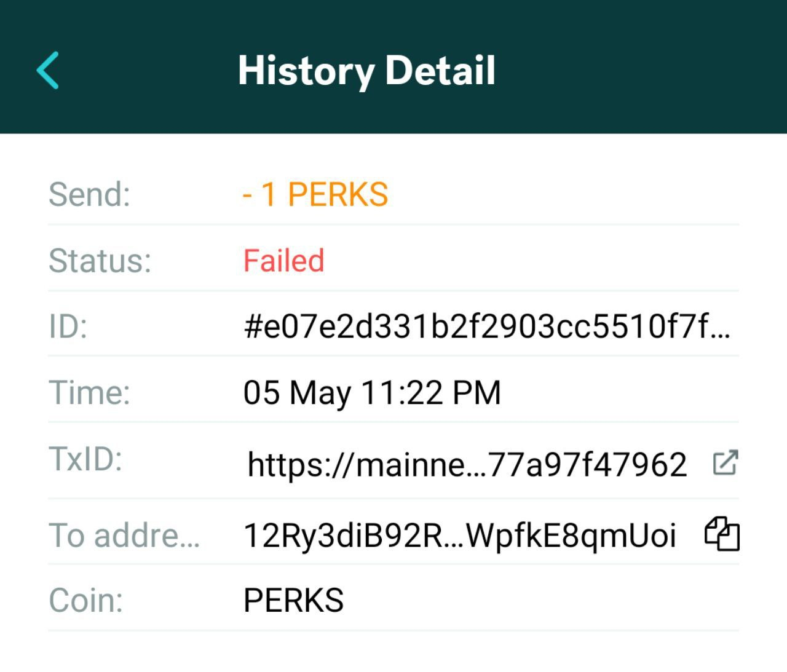Tap the Failed status text
Image resolution: width=787 pixels, height=672 pixels.
[x=283, y=260]
